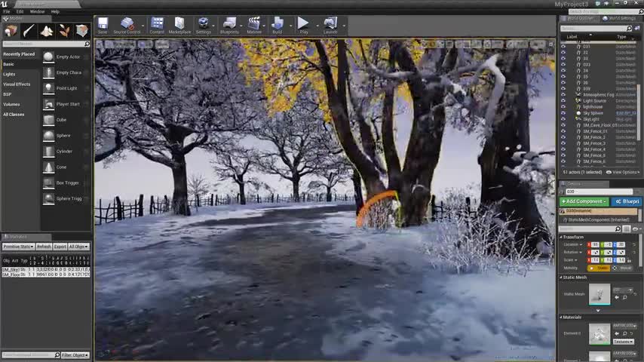Screen dimensions: 644x362
Task: Toggle visibility eye for Light Source
Action: pyautogui.click(x=563, y=100)
